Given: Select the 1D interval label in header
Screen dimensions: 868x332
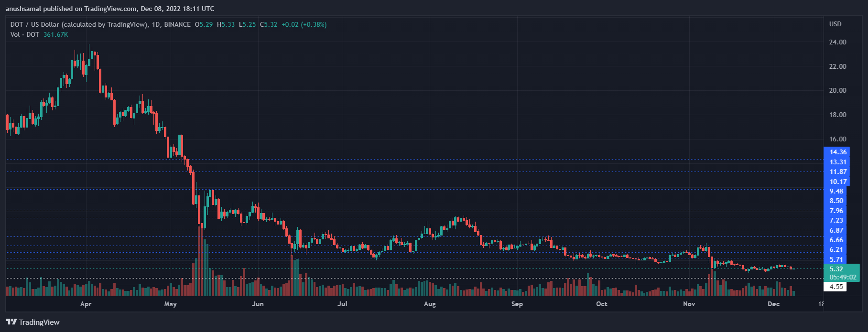Looking at the screenshot, I should 156,24.
